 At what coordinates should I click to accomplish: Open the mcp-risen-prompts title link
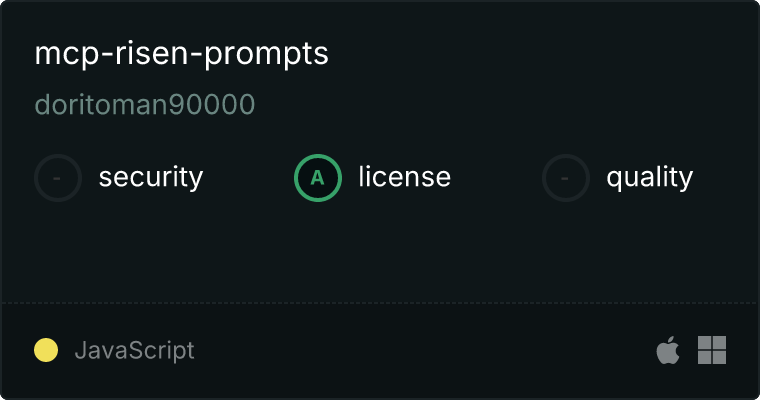click(x=182, y=53)
